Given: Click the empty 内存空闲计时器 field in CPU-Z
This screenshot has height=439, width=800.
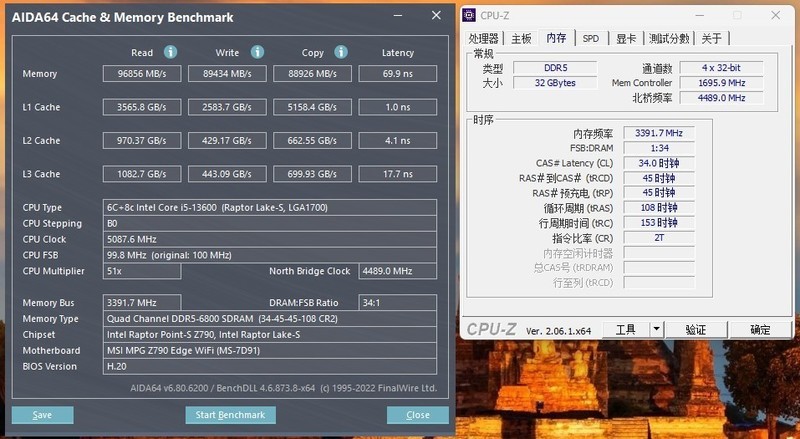Looking at the screenshot, I should [659, 253].
